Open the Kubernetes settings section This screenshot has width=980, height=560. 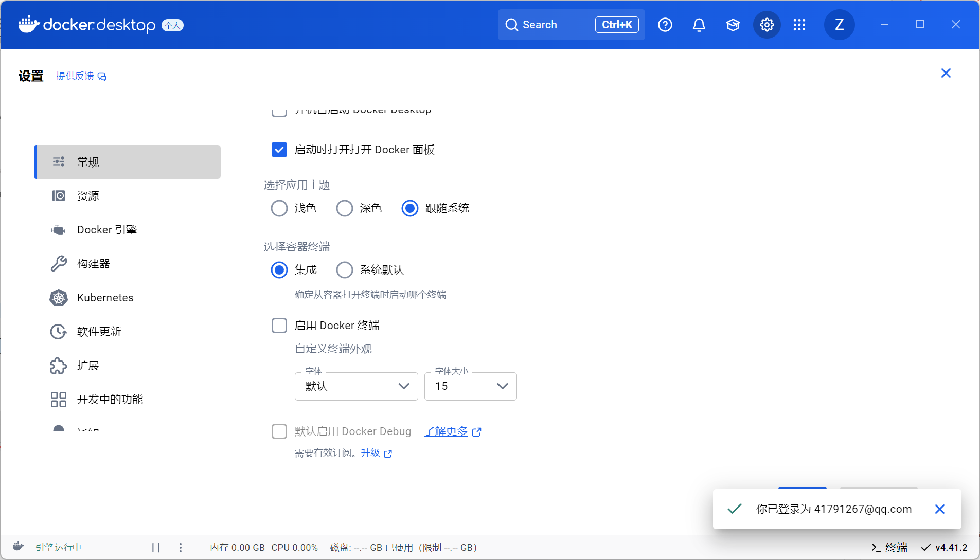tap(128, 298)
